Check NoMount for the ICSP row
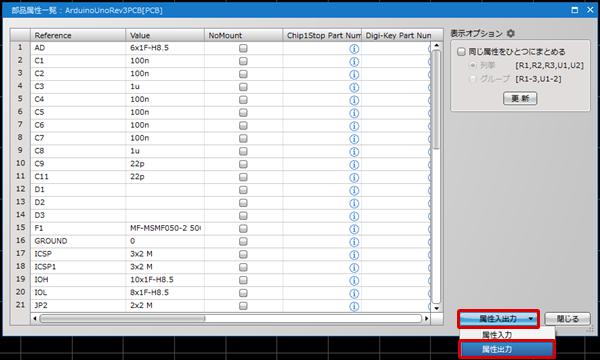Screen dimensions: 600x360 [x=243, y=254]
